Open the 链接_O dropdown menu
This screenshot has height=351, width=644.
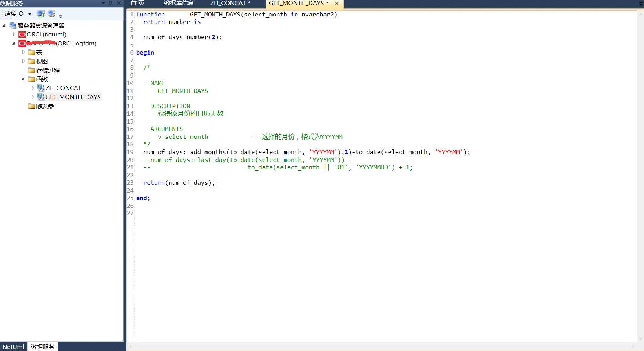(x=30, y=14)
